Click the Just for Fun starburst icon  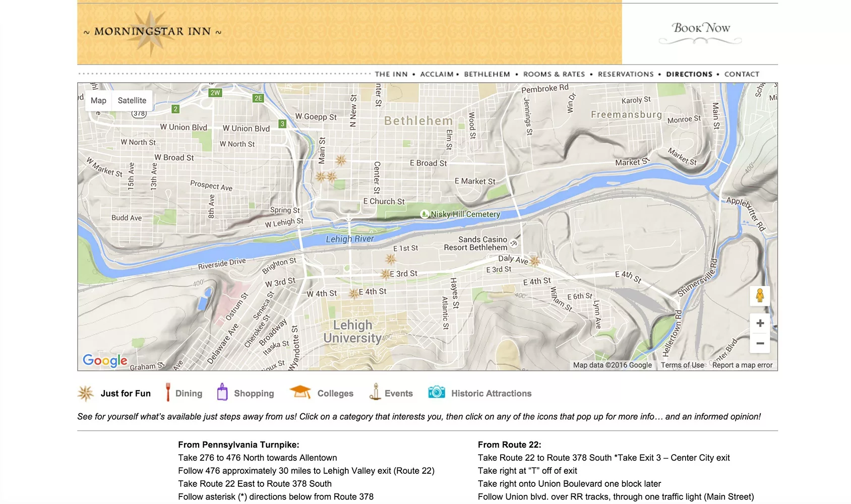(x=86, y=393)
